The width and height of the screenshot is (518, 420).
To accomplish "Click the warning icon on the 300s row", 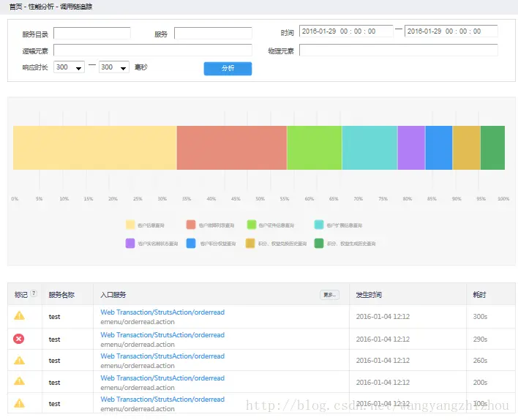I will point(19,315).
